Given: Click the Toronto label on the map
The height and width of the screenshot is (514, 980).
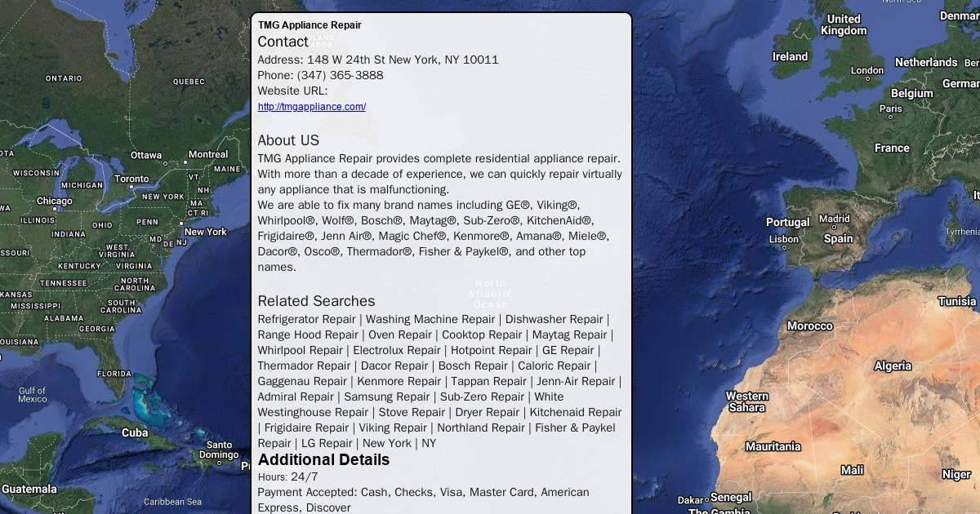Looking at the screenshot, I should tap(131, 179).
